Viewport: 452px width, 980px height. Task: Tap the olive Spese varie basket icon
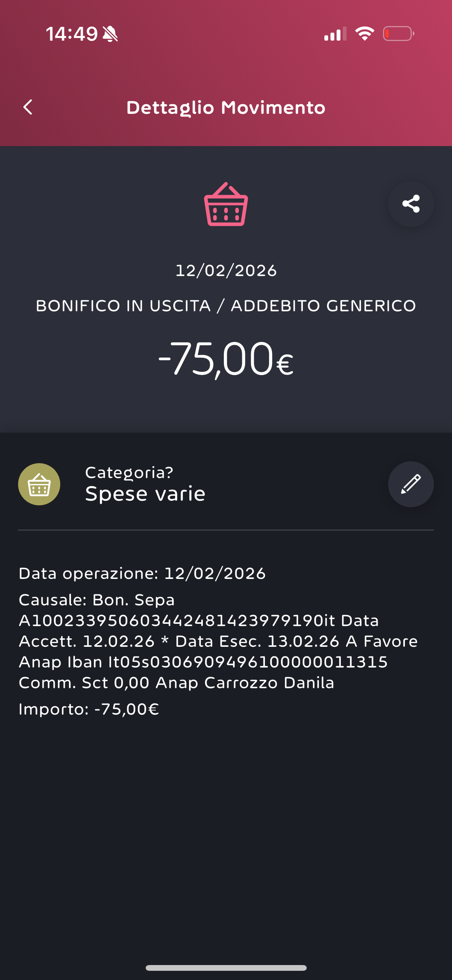39,484
